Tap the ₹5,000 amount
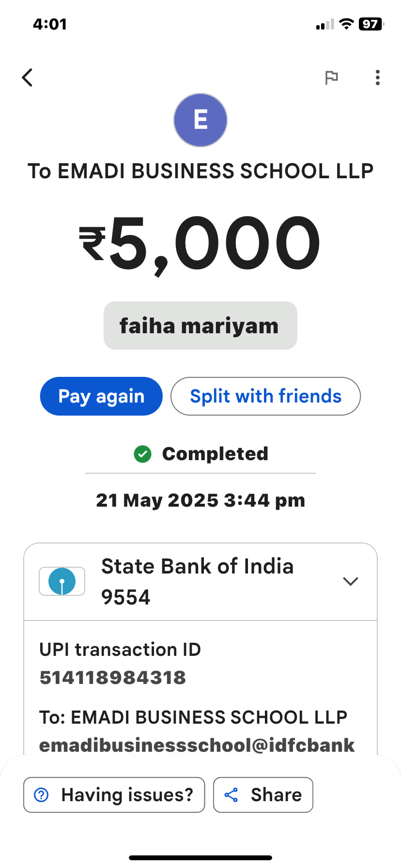This screenshot has width=401, height=868. coord(200,243)
